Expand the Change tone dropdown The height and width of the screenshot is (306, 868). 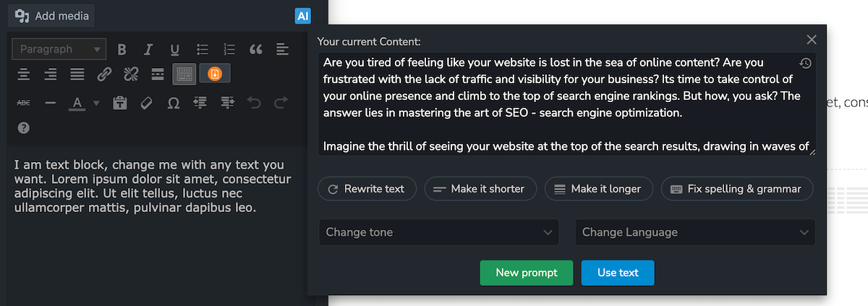click(438, 232)
